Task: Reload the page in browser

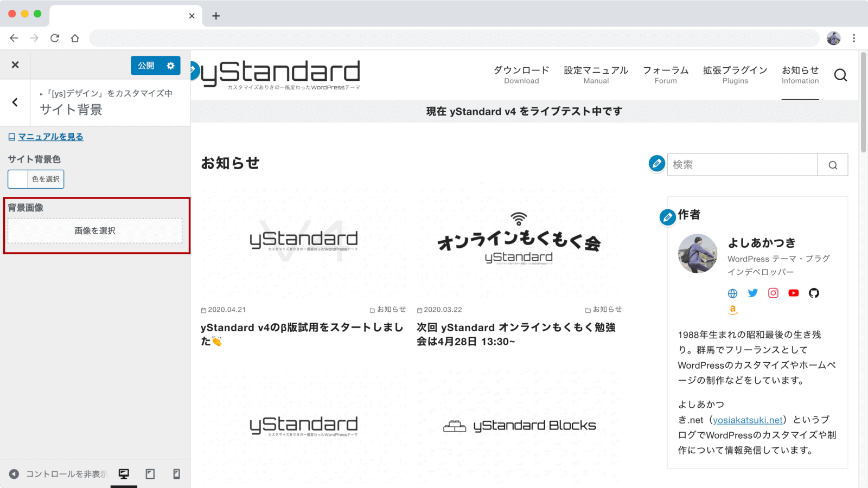Action: [x=55, y=38]
